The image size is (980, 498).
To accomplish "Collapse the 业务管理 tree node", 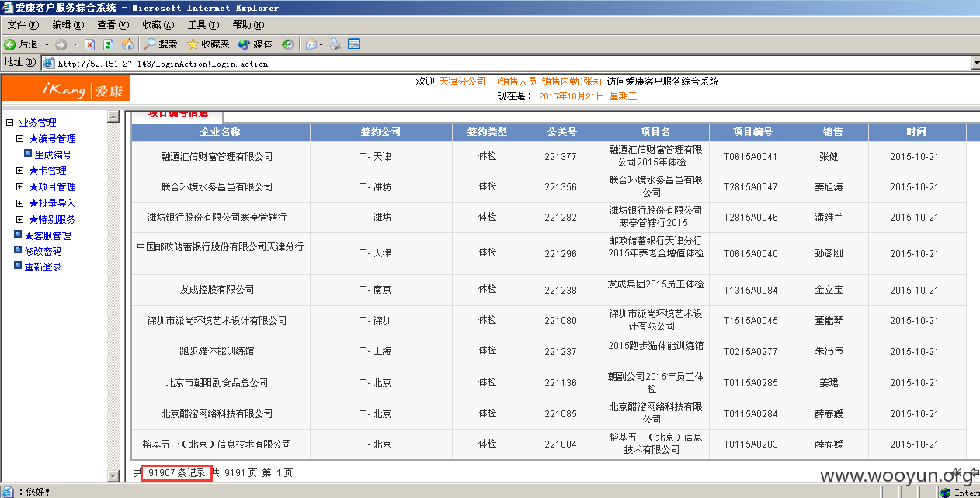I will click(x=9, y=122).
